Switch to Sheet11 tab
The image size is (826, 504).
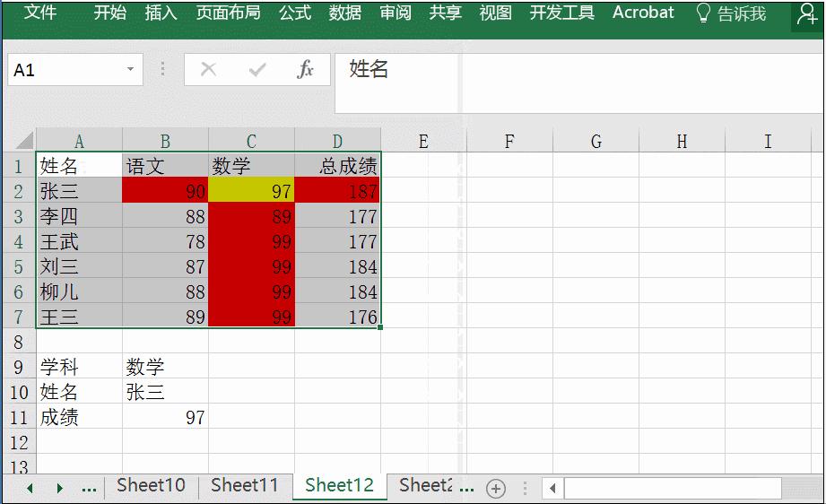point(245,485)
